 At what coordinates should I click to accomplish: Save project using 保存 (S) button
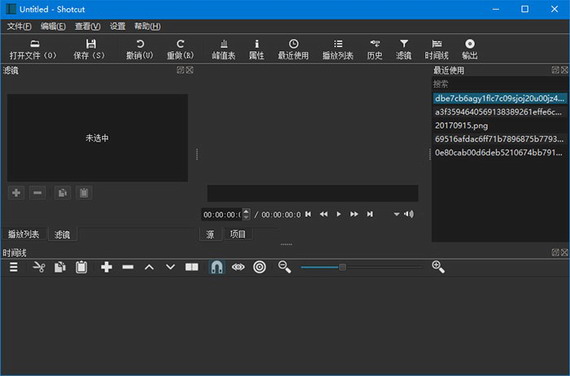click(x=89, y=49)
